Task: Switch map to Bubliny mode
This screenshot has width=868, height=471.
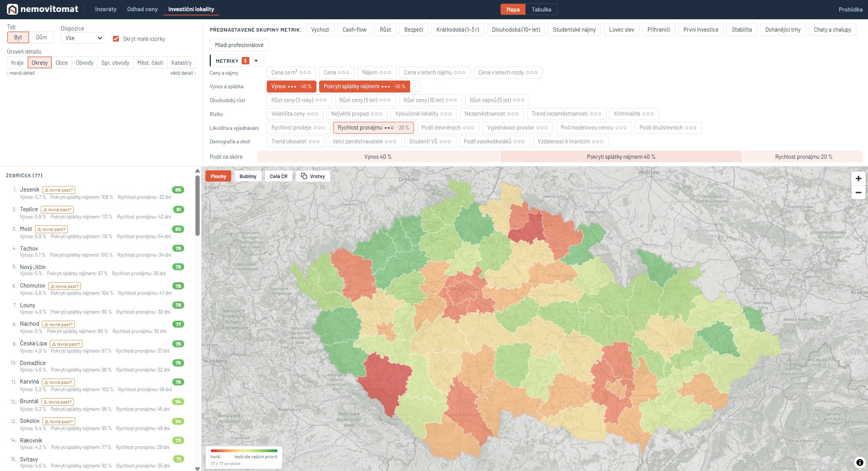Action: 248,176
